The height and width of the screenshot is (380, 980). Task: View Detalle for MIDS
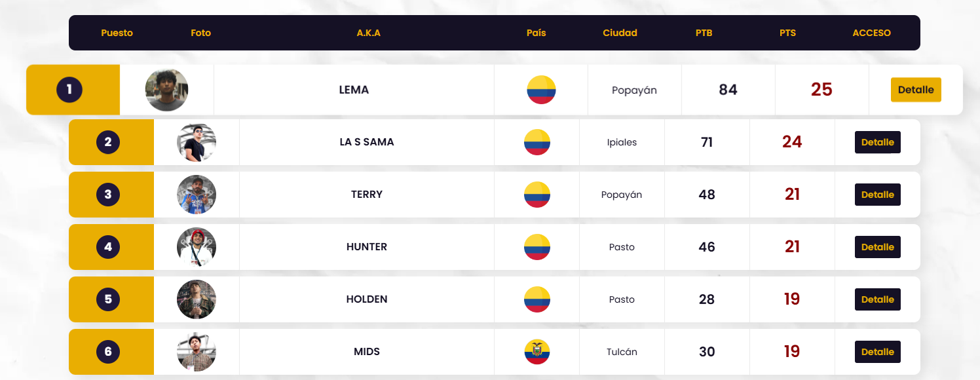[x=878, y=352]
